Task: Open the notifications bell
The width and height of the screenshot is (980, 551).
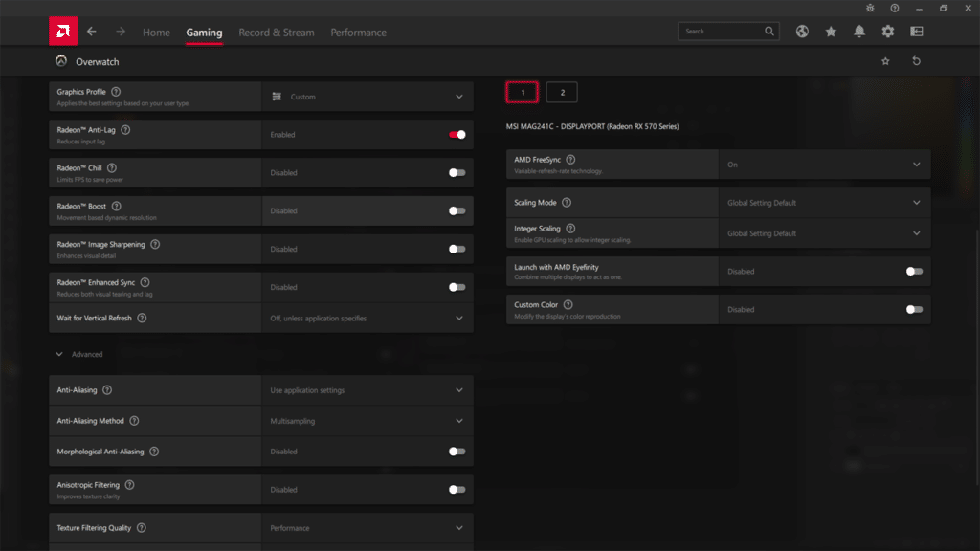Action: pos(859,32)
